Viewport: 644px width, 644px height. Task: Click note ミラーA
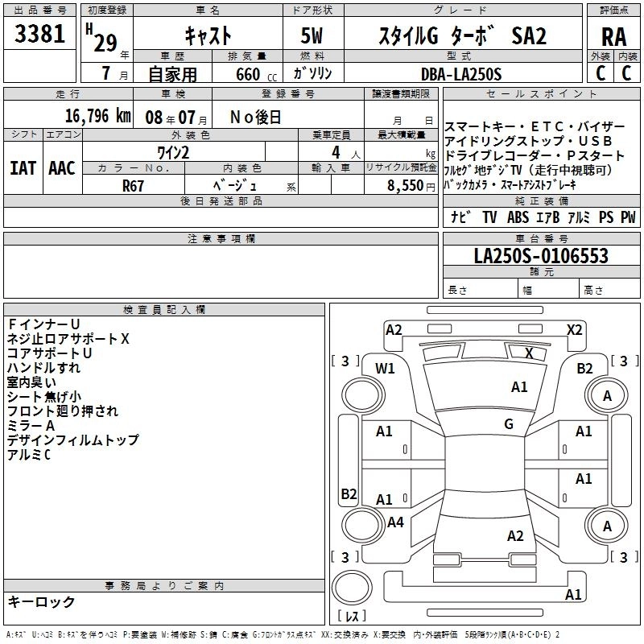[31, 426]
